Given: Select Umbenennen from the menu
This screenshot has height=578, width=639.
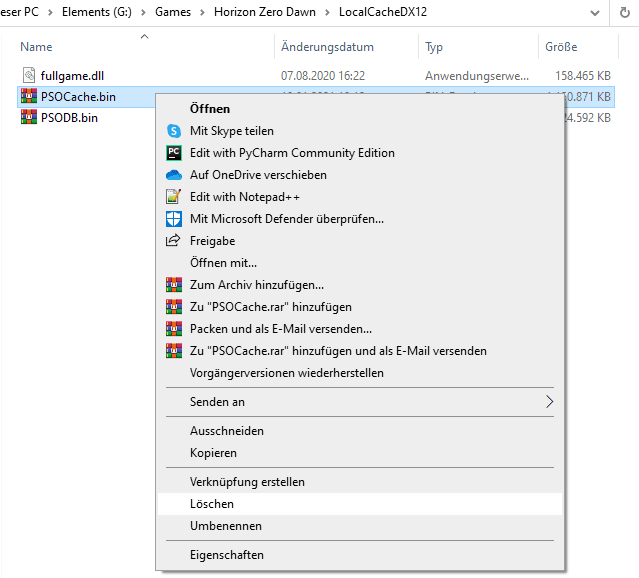Looking at the screenshot, I should 360,526.
